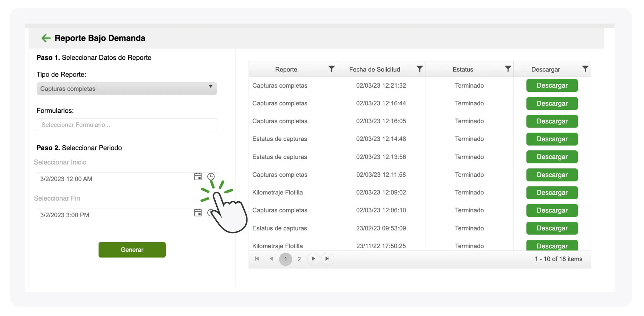This screenshot has width=644, height=316.
Task: Click Terminado status for 12:16:44 row
Action: click(x=469, y=103)
